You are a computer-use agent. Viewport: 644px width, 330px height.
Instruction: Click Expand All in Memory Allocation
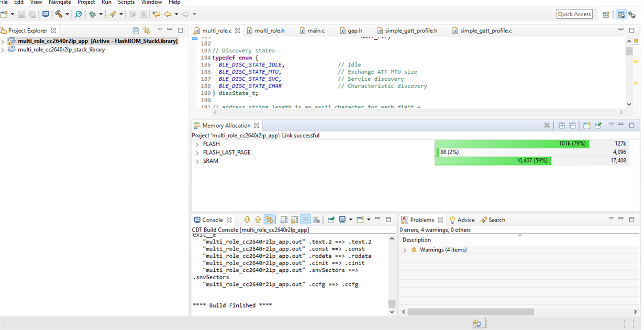562,126
